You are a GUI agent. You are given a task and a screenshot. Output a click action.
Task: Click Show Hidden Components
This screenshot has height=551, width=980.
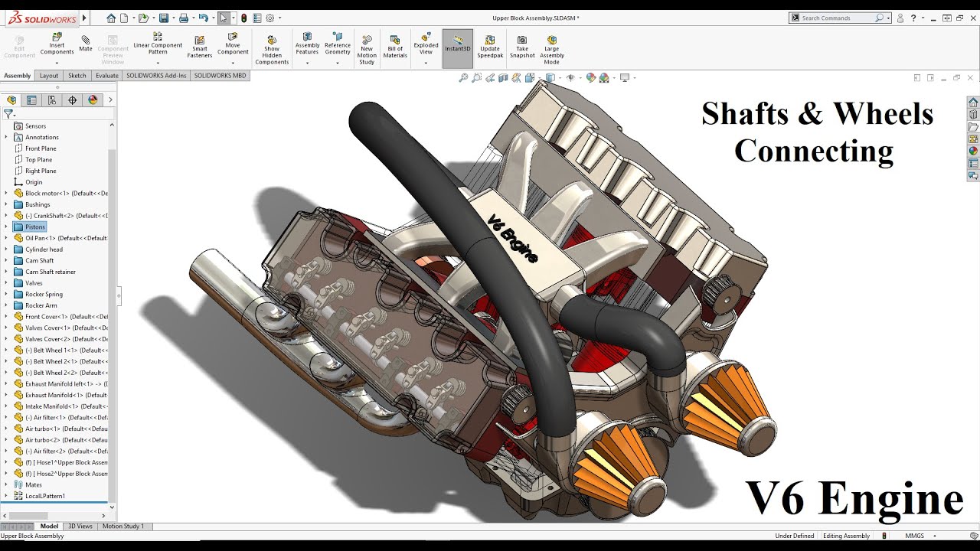[272, 50]
